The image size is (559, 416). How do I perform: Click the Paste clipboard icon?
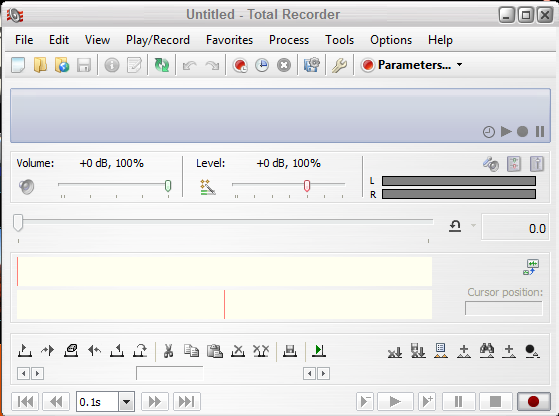point(215,351)
